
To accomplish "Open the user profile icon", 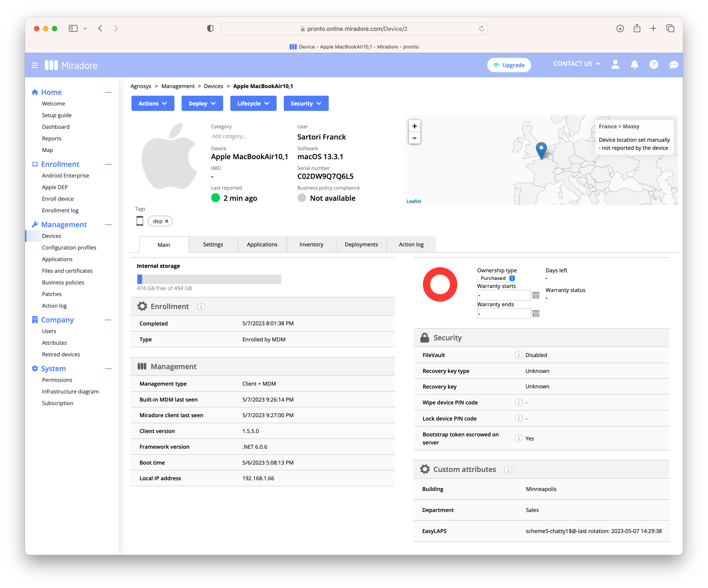I will point(615,65).
